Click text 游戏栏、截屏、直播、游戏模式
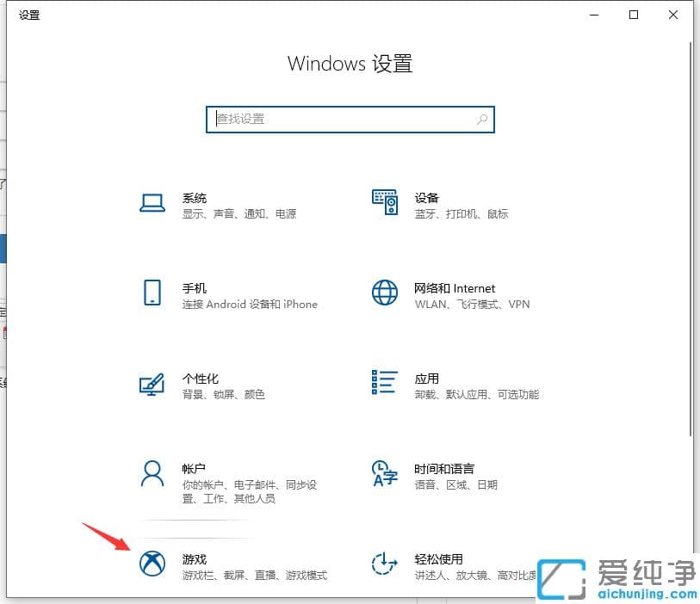 point(255,575)
